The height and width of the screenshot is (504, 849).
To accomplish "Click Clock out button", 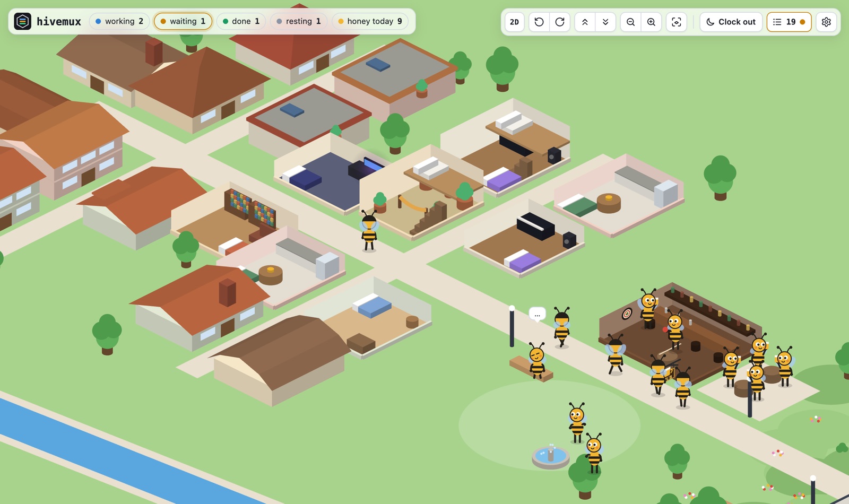I will coord(731,22).
